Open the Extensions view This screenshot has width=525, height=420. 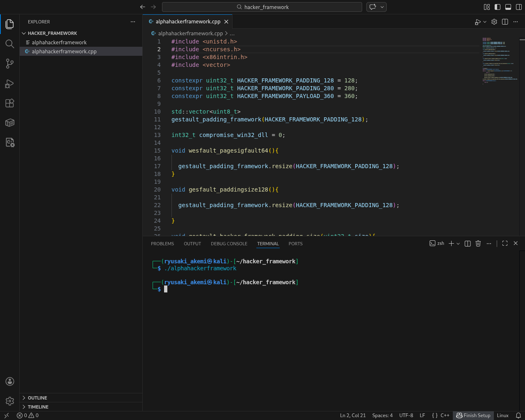[x=10, y=103]
